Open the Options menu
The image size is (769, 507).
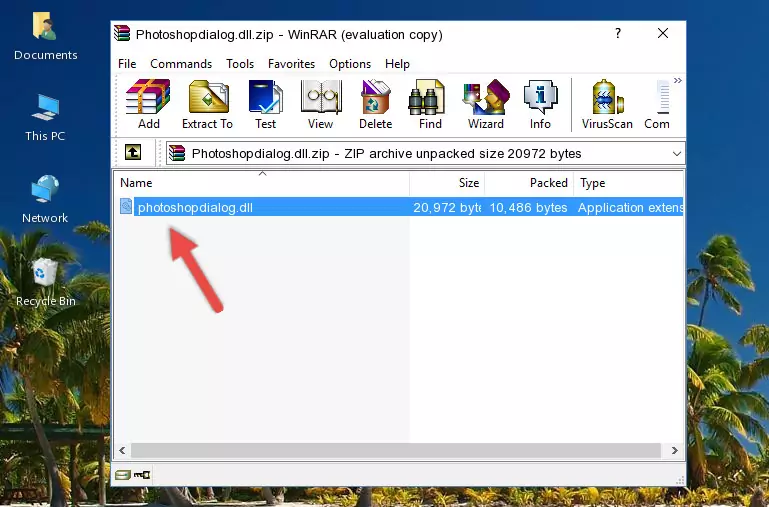click(x=350, y=64)
